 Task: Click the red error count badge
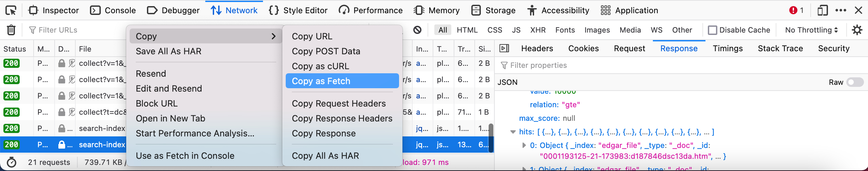point(796,11)
